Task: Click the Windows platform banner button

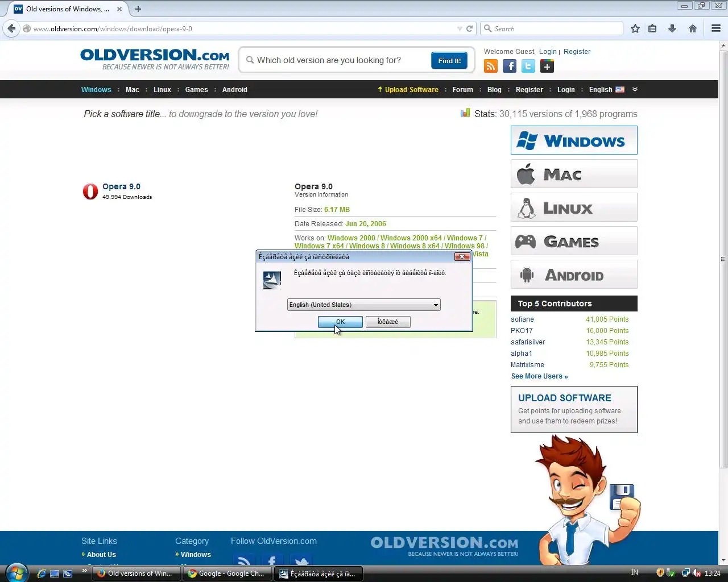Action: [x=574, y=140]
